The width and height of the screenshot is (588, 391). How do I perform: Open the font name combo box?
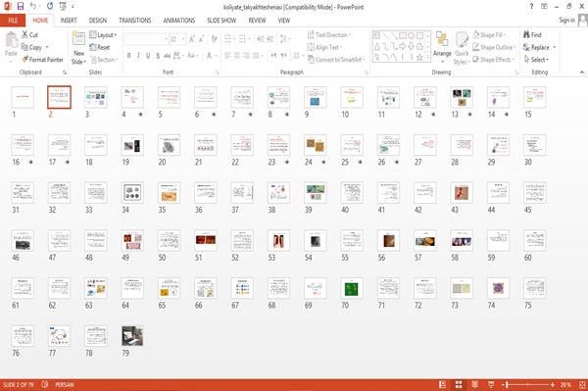(146, 39)
